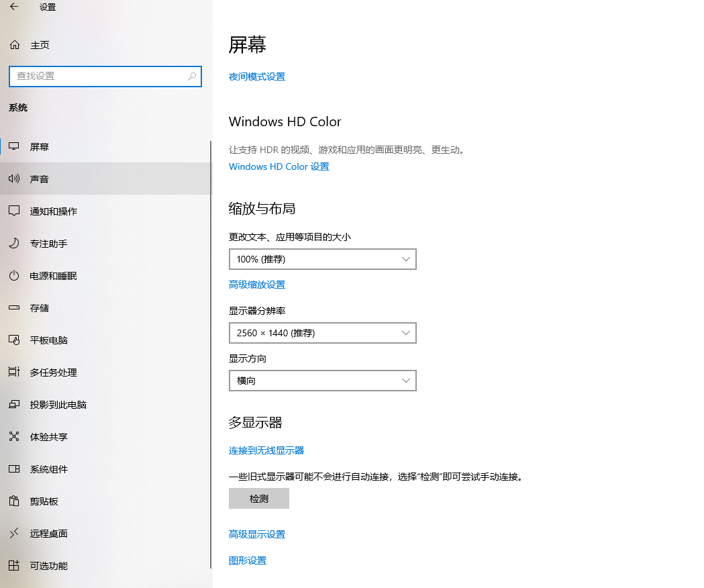Viewport: 704px width, 588px height.
Task: Expand the 横向 display orientation dropdown
Action: point(323,381)
